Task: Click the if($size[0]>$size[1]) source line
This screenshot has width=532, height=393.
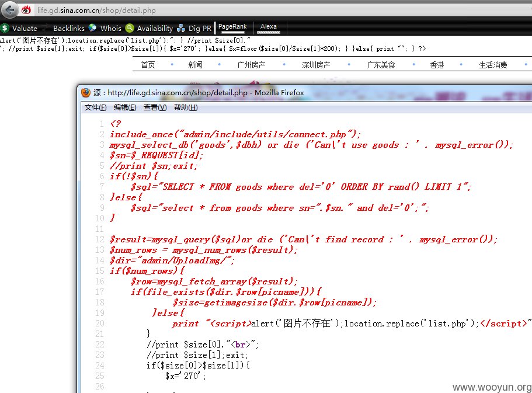Action: tap(198, 366)
